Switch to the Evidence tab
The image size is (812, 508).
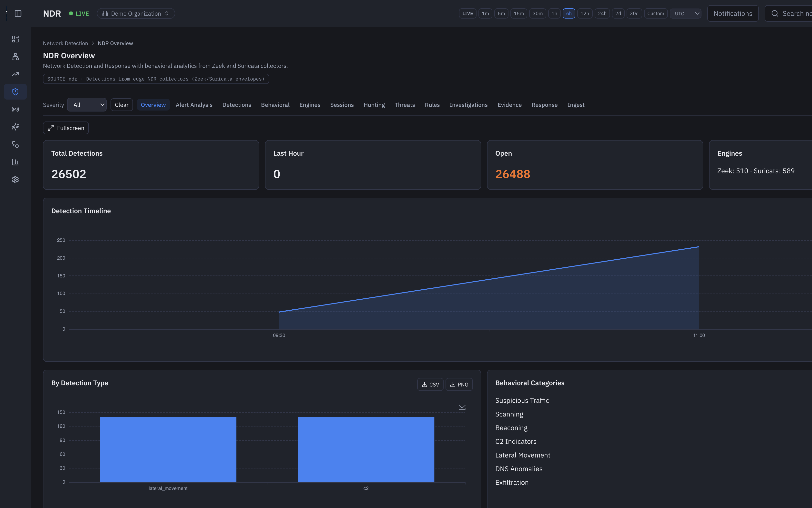point(509,105)
